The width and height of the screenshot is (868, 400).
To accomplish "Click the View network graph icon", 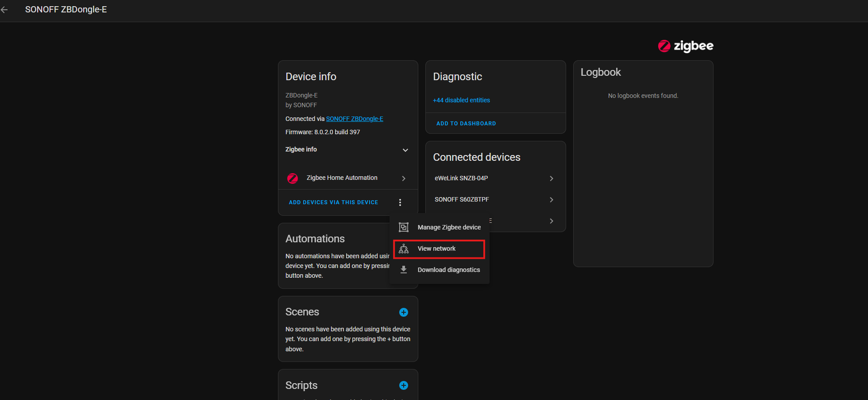I will click(403, 249).
